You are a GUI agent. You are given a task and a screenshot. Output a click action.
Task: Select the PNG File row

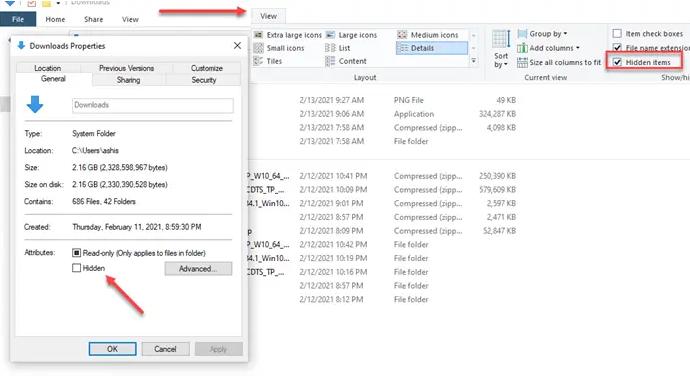click(383, 100)
